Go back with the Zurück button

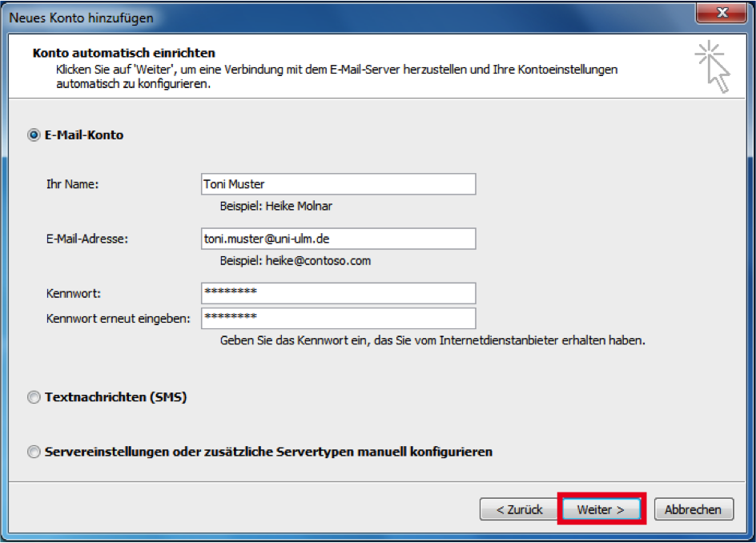(x=518, y=509)
